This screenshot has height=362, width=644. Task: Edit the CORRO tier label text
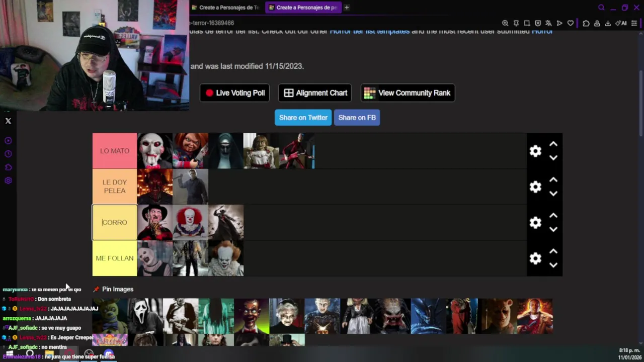click(x=115, y=222)
